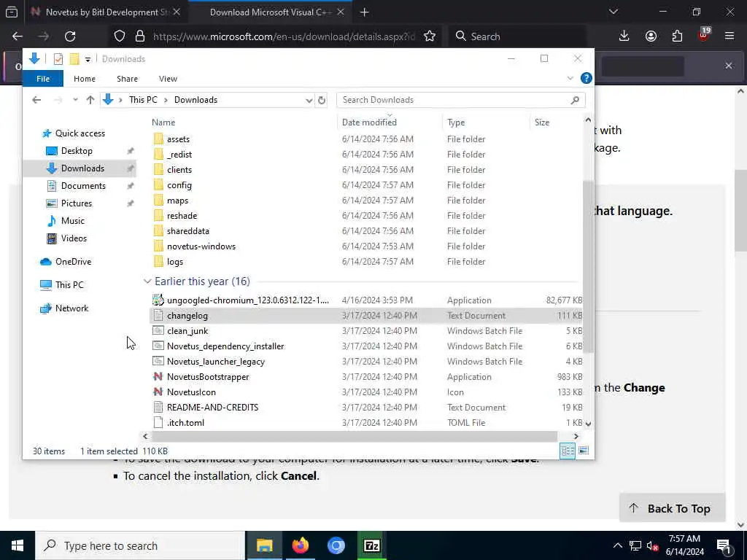Select the _redist folder
This screenshot has height=560, width=747.
click(179, 155)
